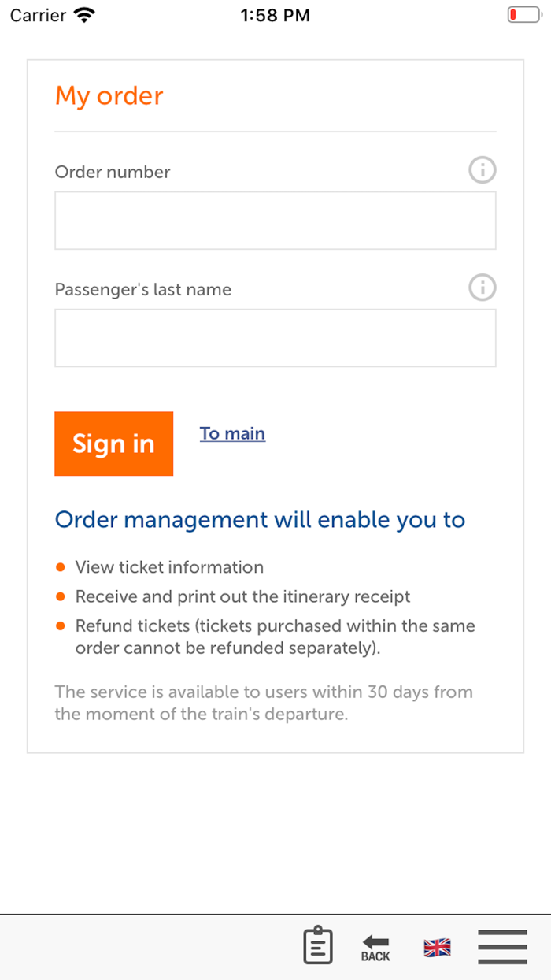Click the BACK label below the arrow
551x980 pixels.
click(375, 956)
